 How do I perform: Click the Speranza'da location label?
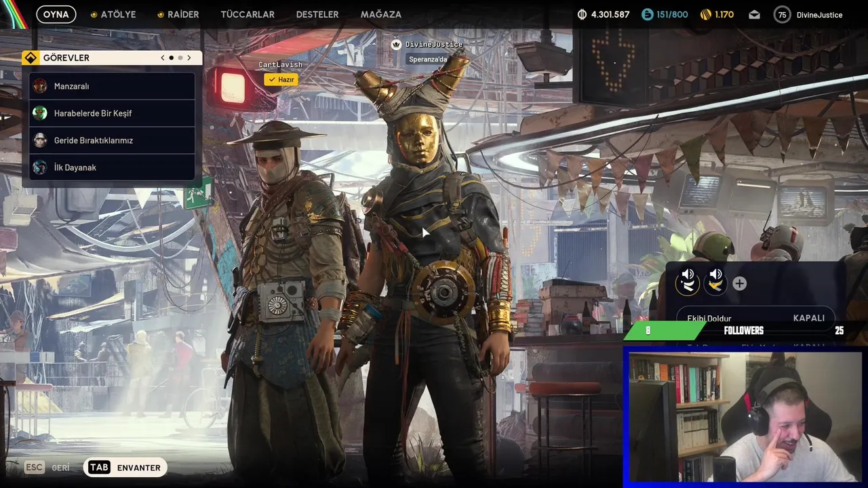pos(428,59)
